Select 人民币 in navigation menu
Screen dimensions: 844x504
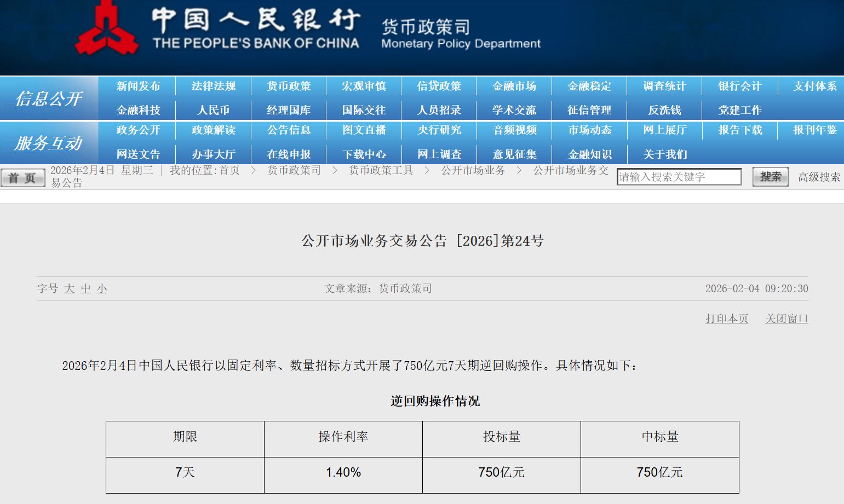click(x=213, y=110)
